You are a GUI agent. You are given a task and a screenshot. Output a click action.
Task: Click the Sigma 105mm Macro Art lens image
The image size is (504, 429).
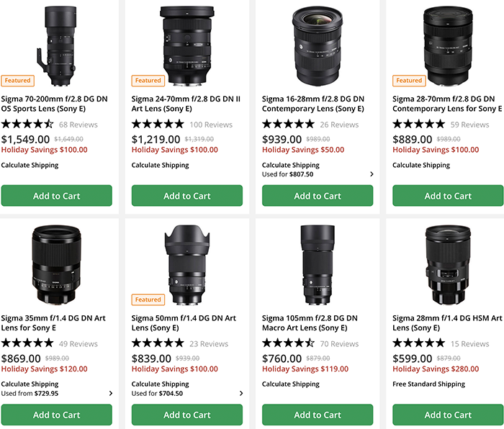318,263
